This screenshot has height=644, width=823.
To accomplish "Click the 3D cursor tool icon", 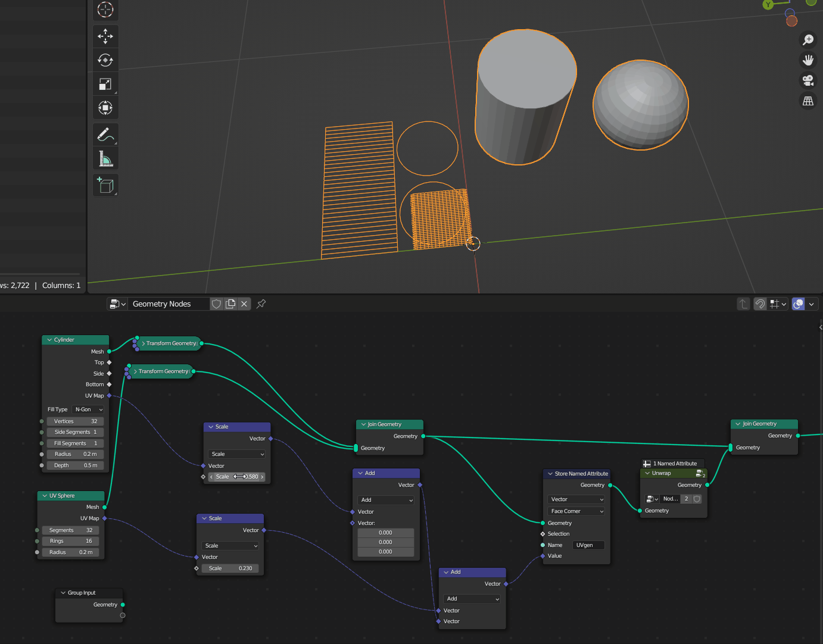I will (x=105, y=10).
